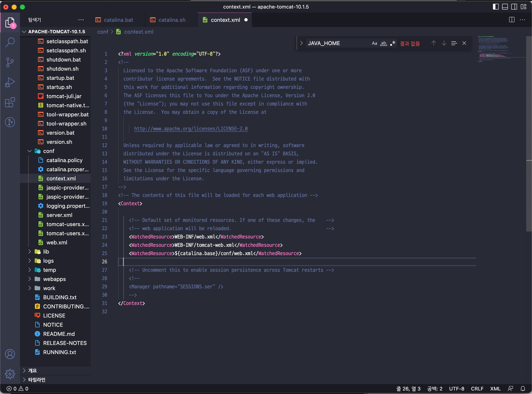Toggle Use Regular Expression in find
532x394 pixels.
(x=393, y=43)
